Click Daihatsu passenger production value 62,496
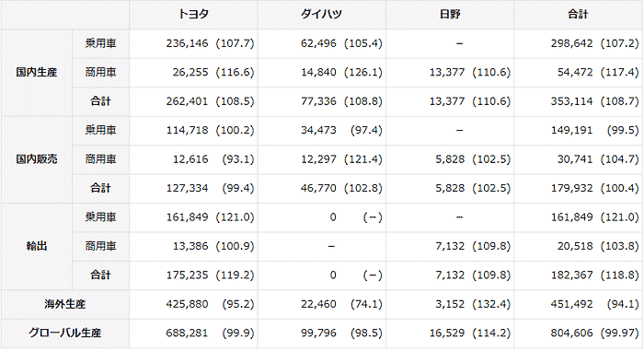 [318, 43]
